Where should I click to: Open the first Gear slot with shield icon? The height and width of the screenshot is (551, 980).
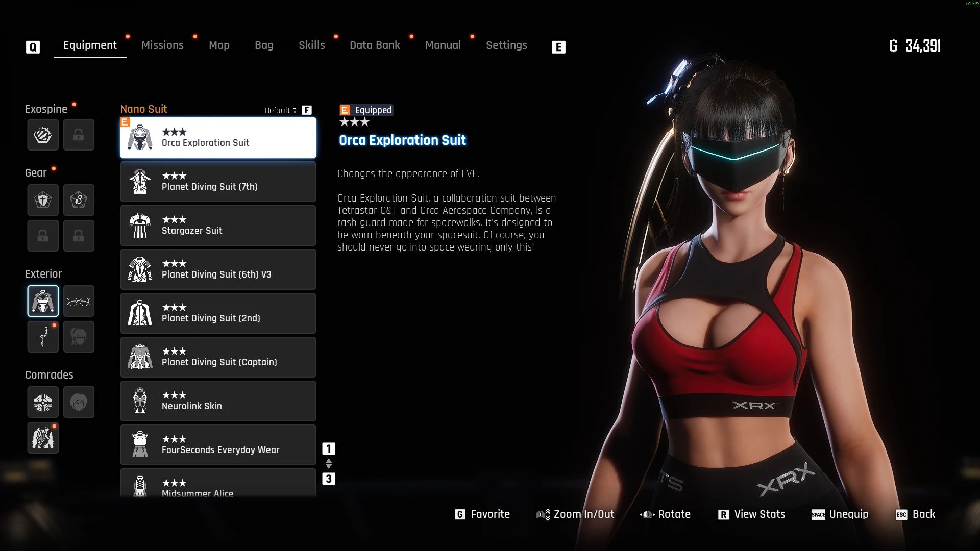pos(43,200)
